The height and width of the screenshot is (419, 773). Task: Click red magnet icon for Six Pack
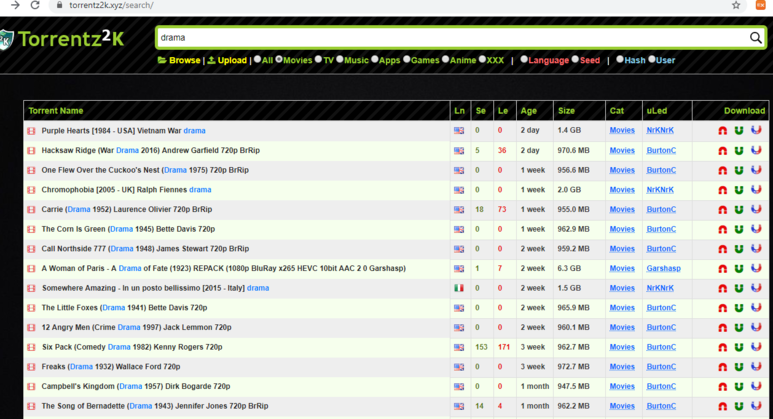(x=723, y=348)
